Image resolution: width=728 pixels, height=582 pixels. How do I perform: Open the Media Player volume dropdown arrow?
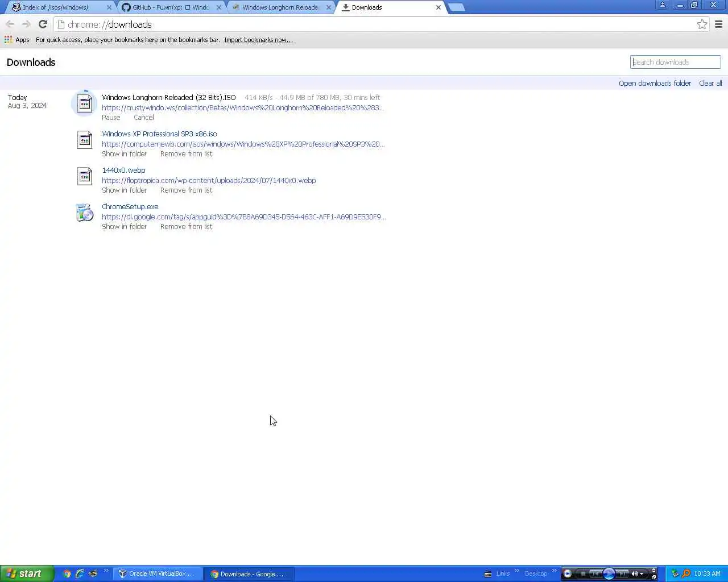coord(642,573)
